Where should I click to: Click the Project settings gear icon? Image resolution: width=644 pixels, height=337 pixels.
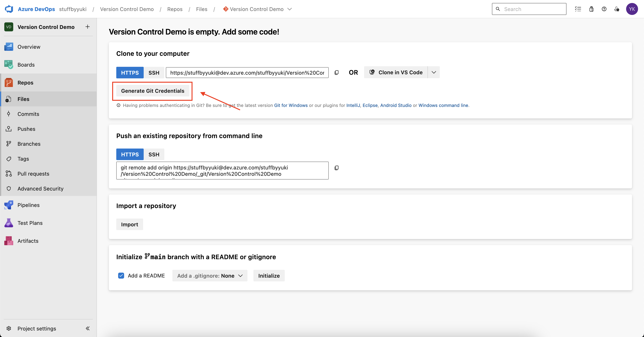[x=9, y=328]
